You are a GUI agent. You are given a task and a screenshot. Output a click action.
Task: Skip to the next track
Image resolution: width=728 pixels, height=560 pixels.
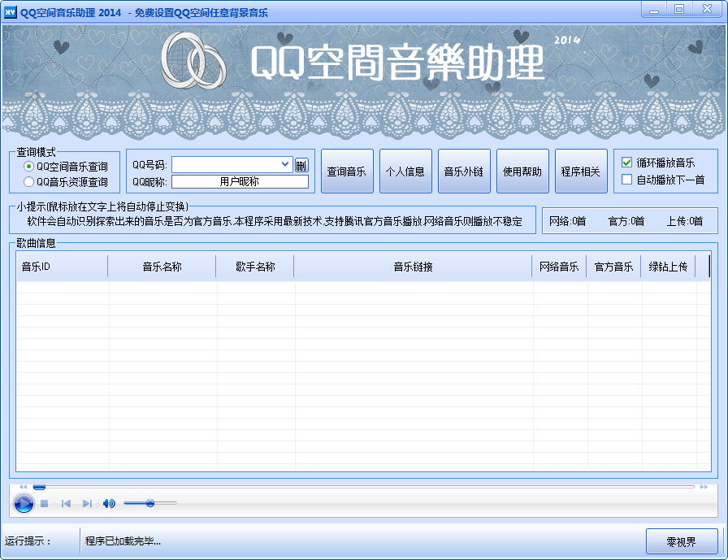coord(87,503)
